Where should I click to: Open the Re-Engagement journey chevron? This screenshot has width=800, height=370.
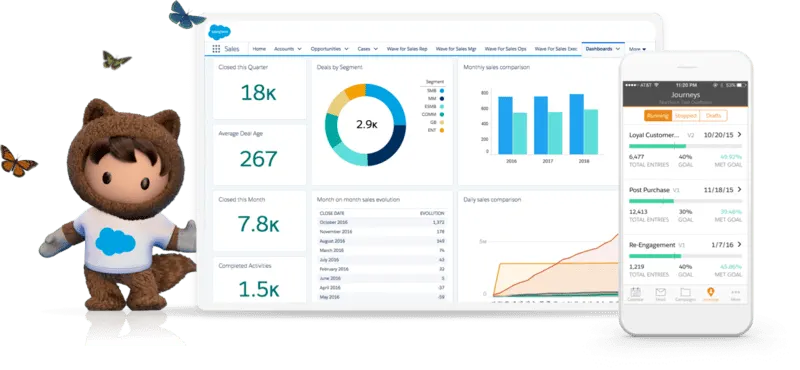pyautogui.click(x=739, y=244)
